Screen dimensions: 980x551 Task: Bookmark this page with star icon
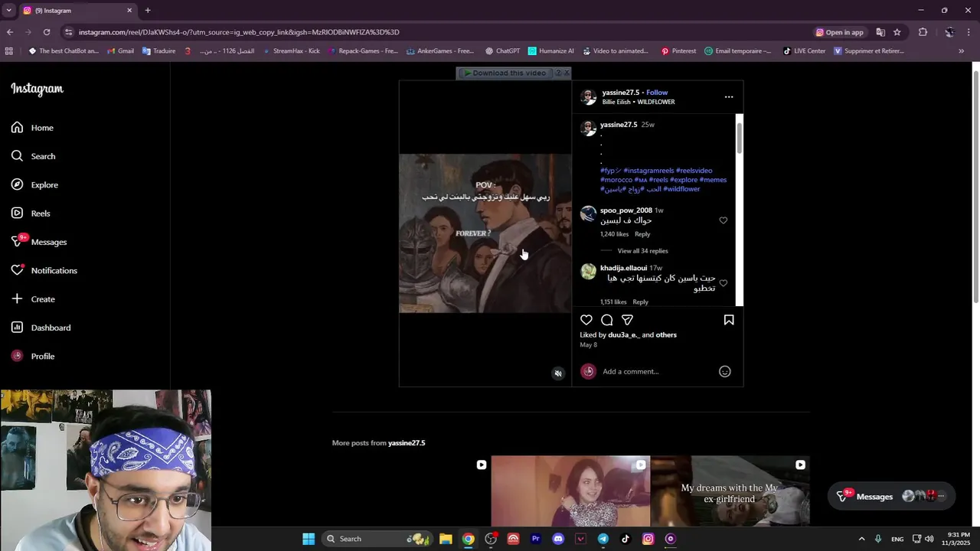(x=897, y=32)
